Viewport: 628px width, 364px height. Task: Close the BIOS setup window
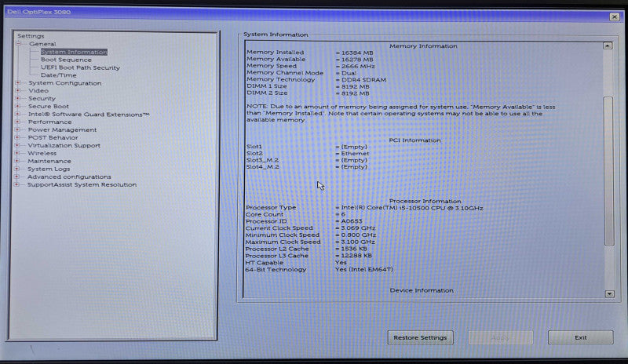pos(614,16)
